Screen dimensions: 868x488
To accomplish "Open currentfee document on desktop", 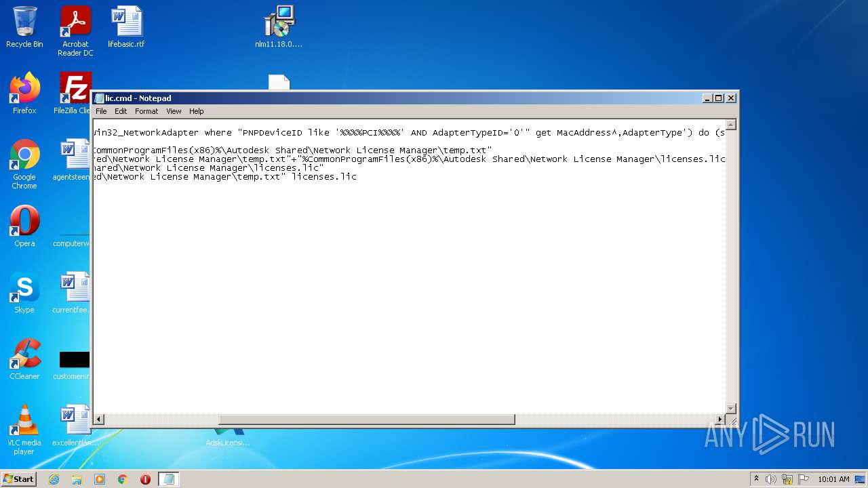I will point(72,293).
